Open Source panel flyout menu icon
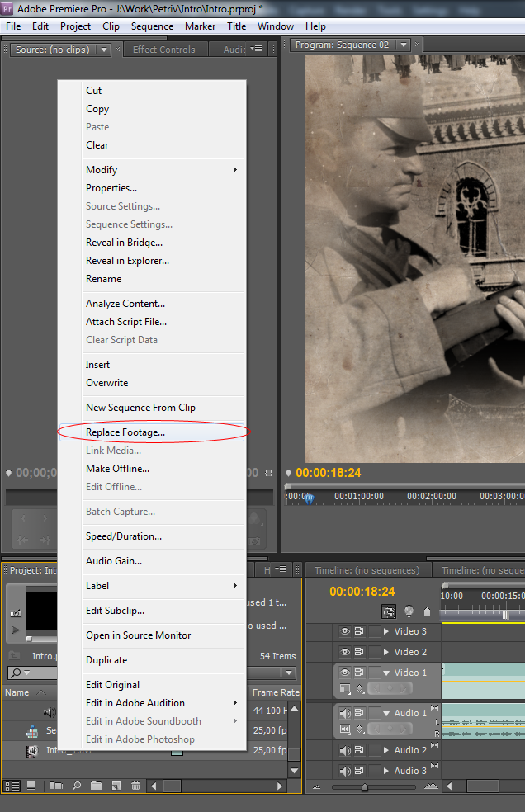The height and width of the screenshot is (812, 525). 256,49
